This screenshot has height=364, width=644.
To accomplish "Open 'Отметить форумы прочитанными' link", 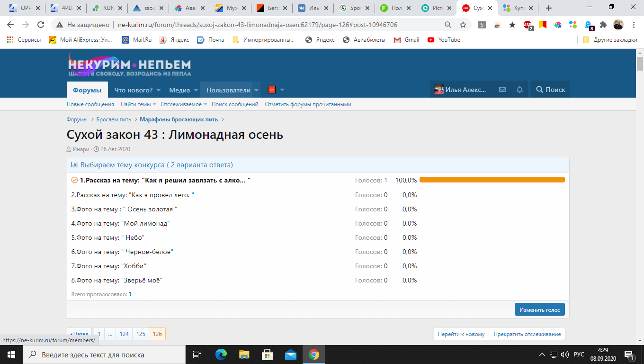I will [x=308, y=104].
